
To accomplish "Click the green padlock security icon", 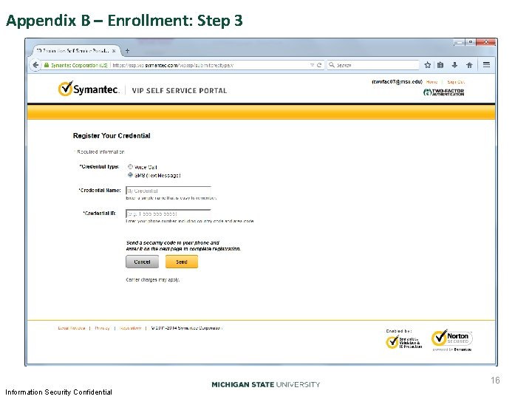I will click(x=47, y=65).
